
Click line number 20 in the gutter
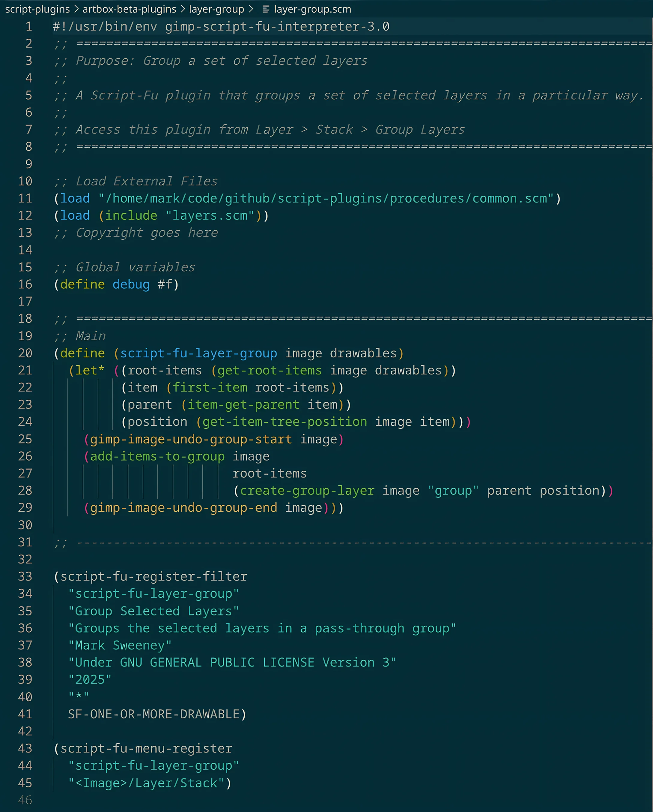click(25, 353)
